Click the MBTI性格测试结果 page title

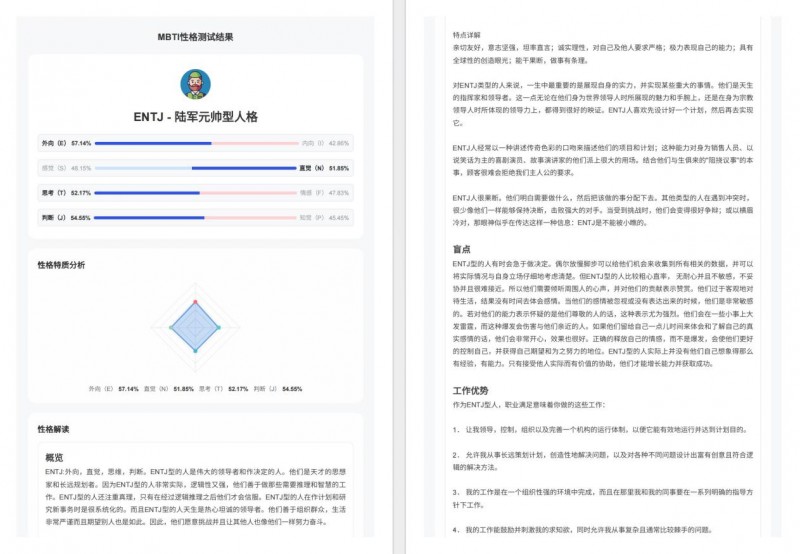(195, 37)
